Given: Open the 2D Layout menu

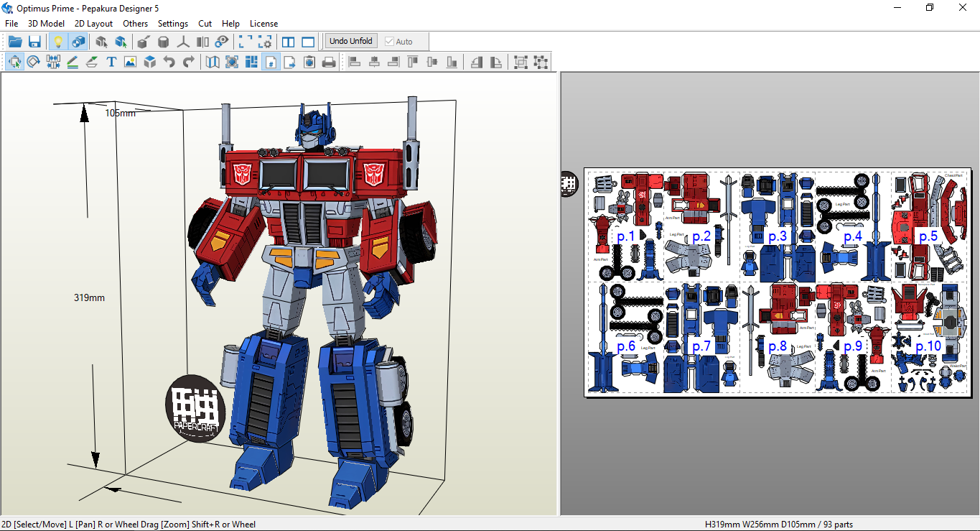Looking at the screenshot, I should pos(93,24).
